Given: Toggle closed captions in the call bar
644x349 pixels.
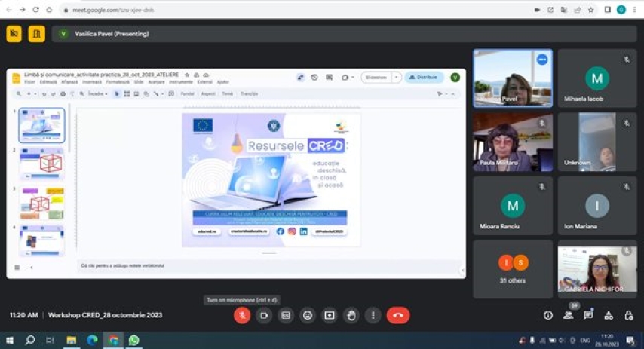Looking at the screenshot, I should click(286, 315).
